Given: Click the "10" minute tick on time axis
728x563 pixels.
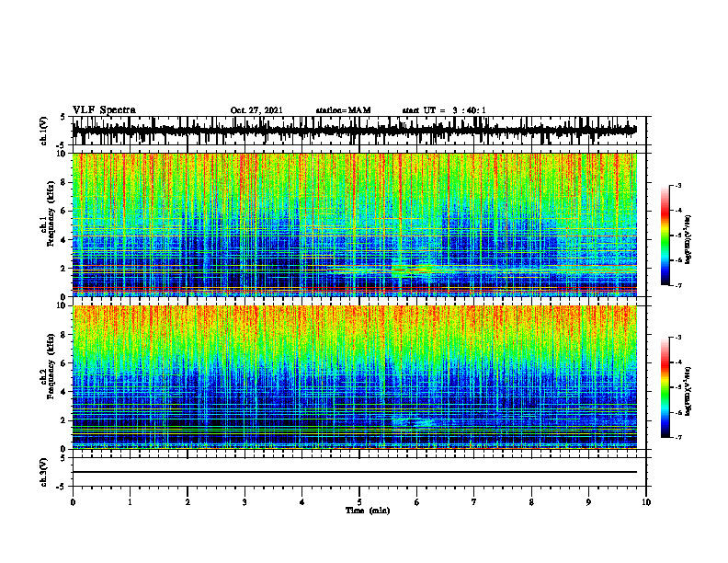Looking at the screenshot, I should click(x=646, y=502).
